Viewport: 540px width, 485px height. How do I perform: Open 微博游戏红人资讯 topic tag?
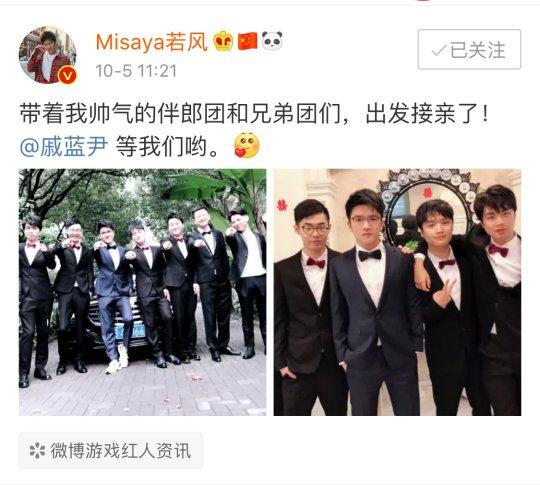point(111,450)
